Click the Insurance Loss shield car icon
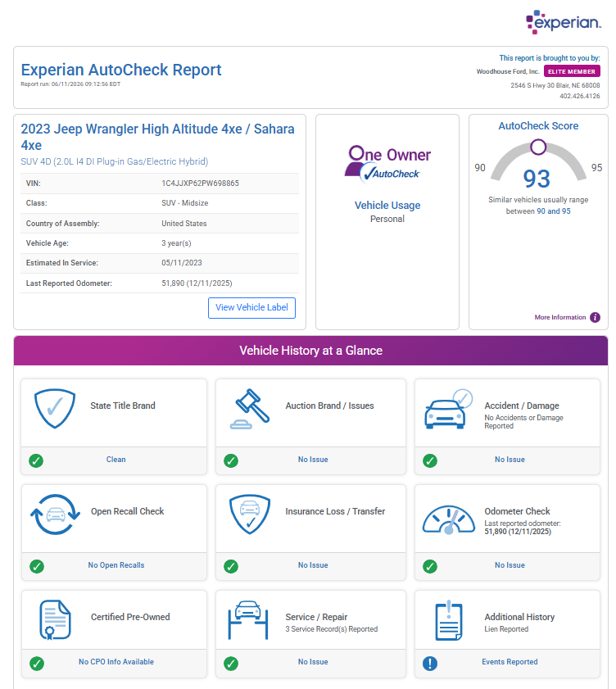The image size is (616, 689). [x=250, y=514]
